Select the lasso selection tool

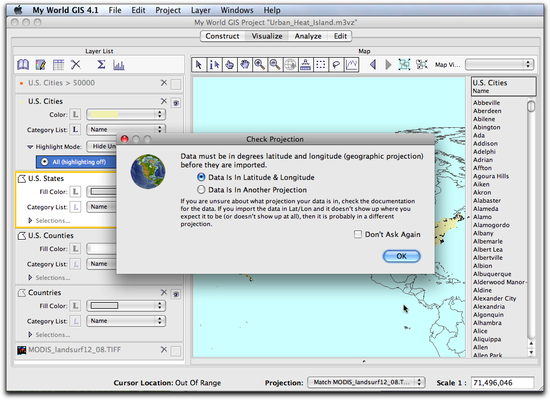[x=336, y=65]
